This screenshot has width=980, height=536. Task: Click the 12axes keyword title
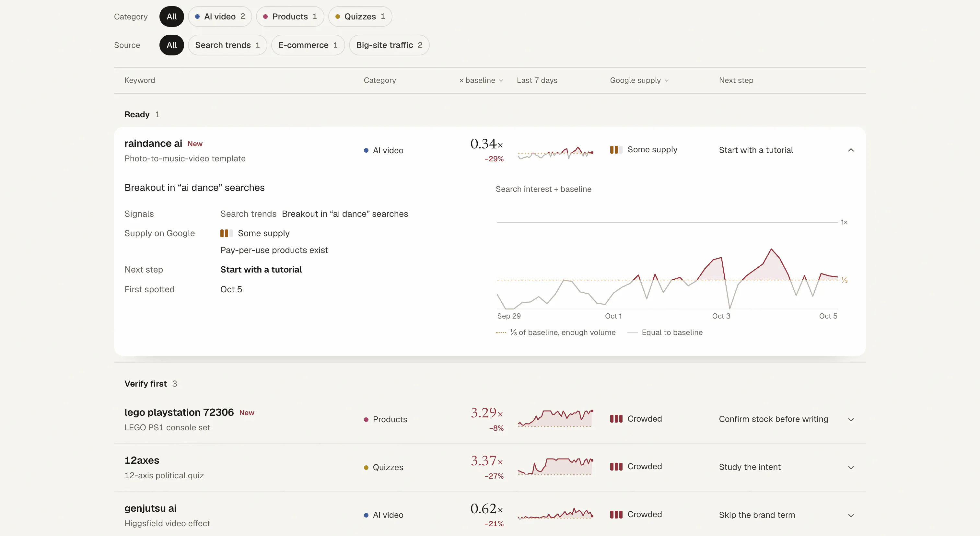click(142, 460)
